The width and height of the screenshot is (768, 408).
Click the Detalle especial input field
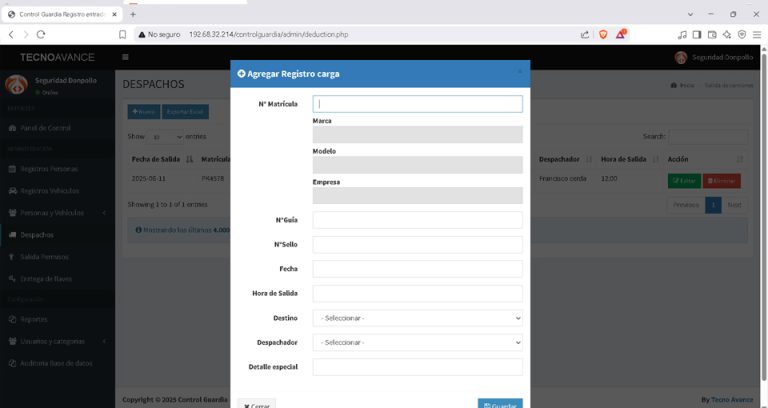click(417, 367)
